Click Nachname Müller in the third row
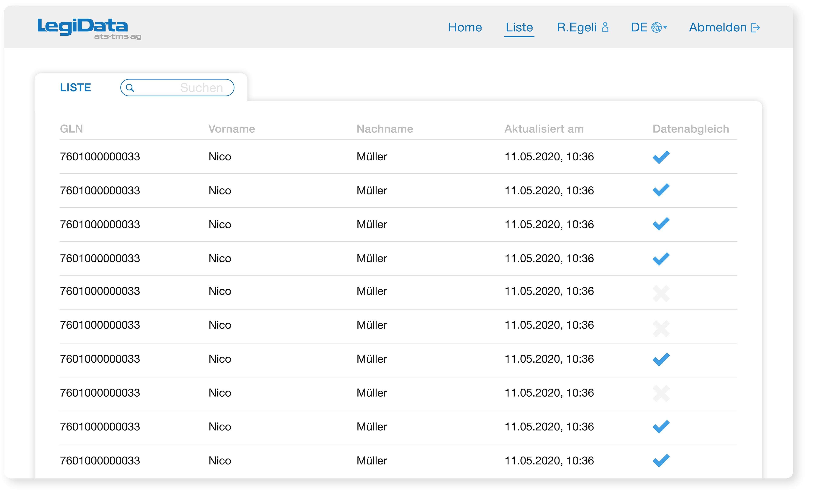Screen dimensions: 820x504 point(372,224)
